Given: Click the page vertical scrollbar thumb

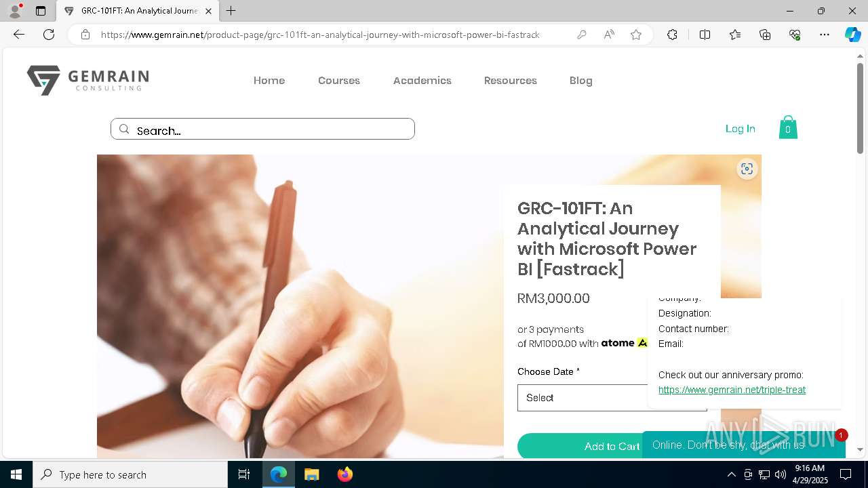Looking at the screenshot, I should click(860, 108).
